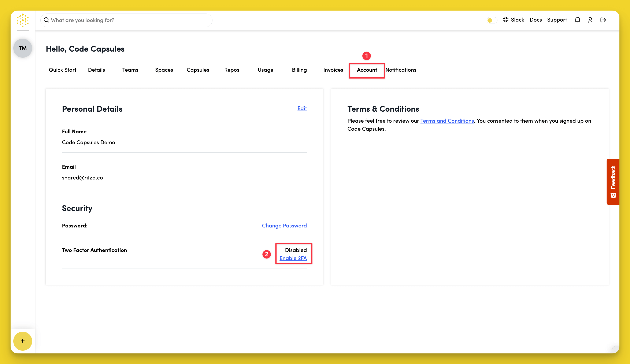
Task: Open the Slack community via Slack icon
Action: (x=505, y=20)
